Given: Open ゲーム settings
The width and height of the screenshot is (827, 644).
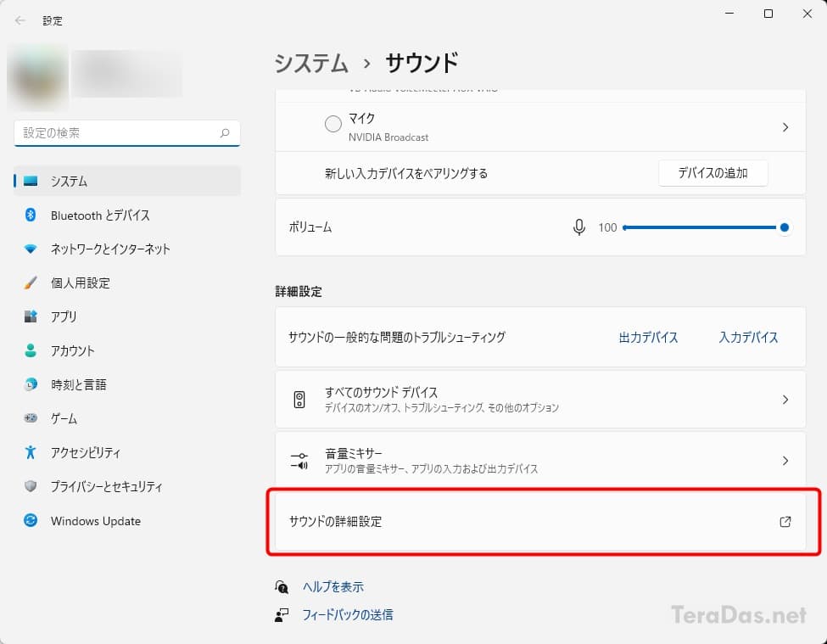Looking at the screenshot, I should pyautogui.click(x=127, y=418).
